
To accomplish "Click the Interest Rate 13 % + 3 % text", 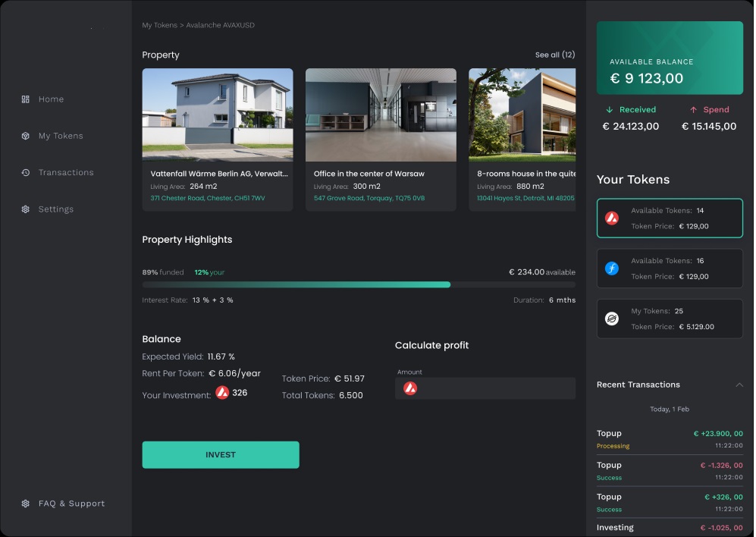I will [187, 300].
